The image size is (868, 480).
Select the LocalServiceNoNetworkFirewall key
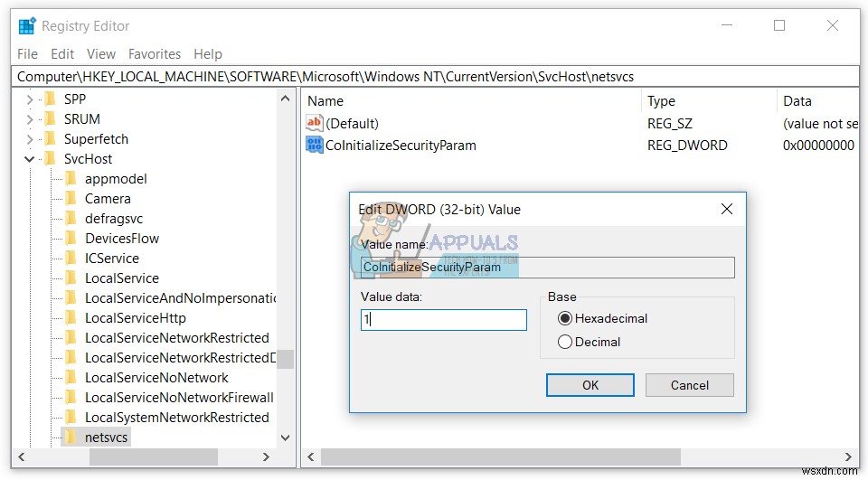[x=179, y=398]
